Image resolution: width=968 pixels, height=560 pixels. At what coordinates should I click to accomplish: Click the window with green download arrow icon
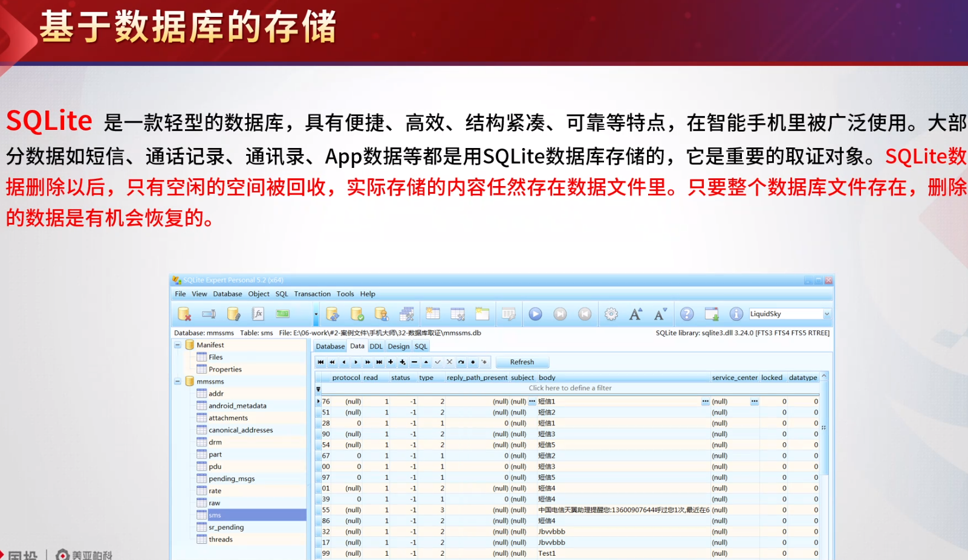712,314
